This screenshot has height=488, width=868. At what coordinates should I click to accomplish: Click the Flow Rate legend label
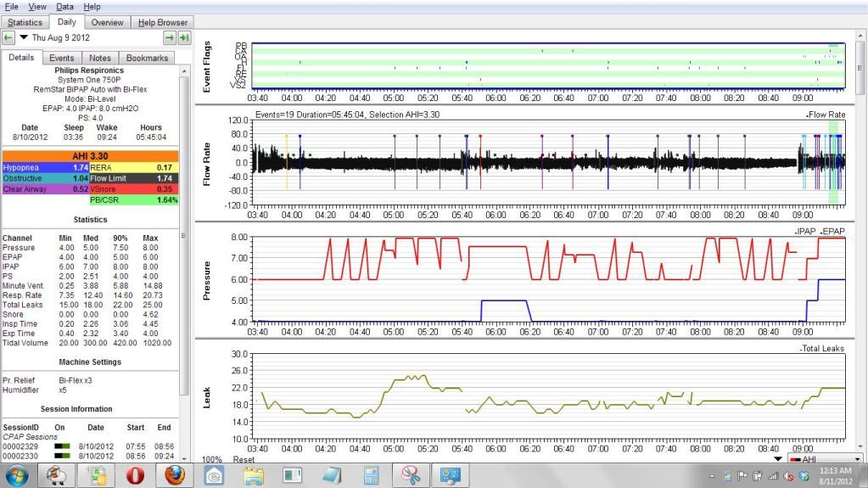click(826, 115)
